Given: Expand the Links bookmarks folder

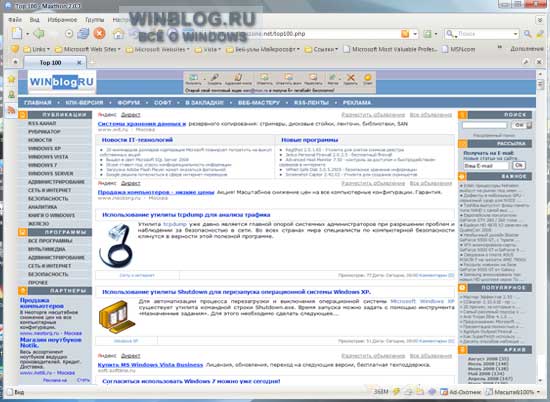Looking at the screenshot, I should pyautogui.click(x=36, y=49).
